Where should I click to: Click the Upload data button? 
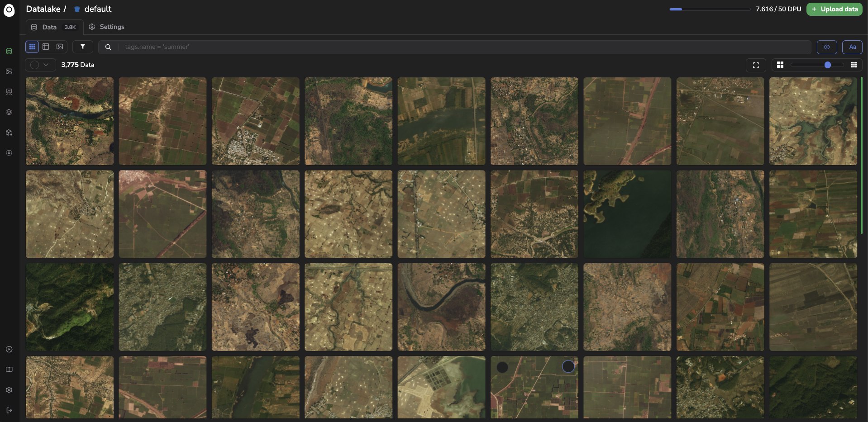pos(834,9)
